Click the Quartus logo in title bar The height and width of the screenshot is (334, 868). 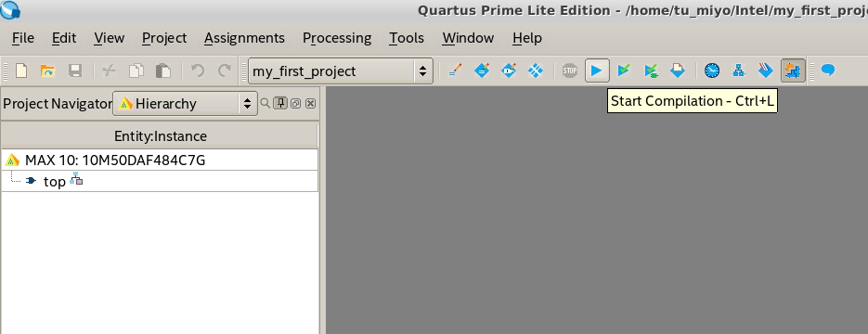pyautogui.click(x=10, y=9)
